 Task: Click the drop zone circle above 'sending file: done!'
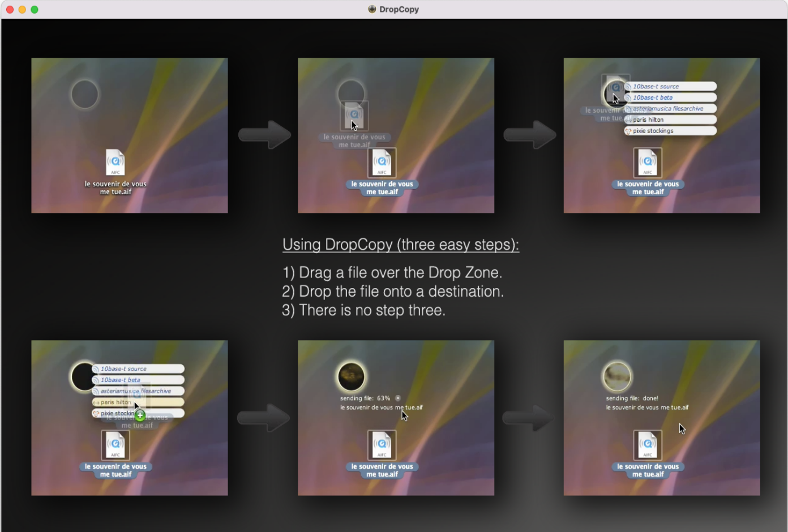[x=616, y=376]
